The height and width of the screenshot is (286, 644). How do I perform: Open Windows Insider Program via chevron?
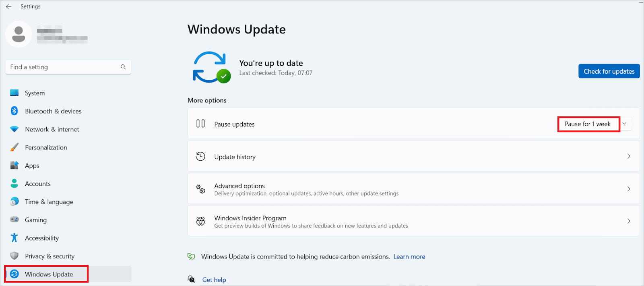629,221
